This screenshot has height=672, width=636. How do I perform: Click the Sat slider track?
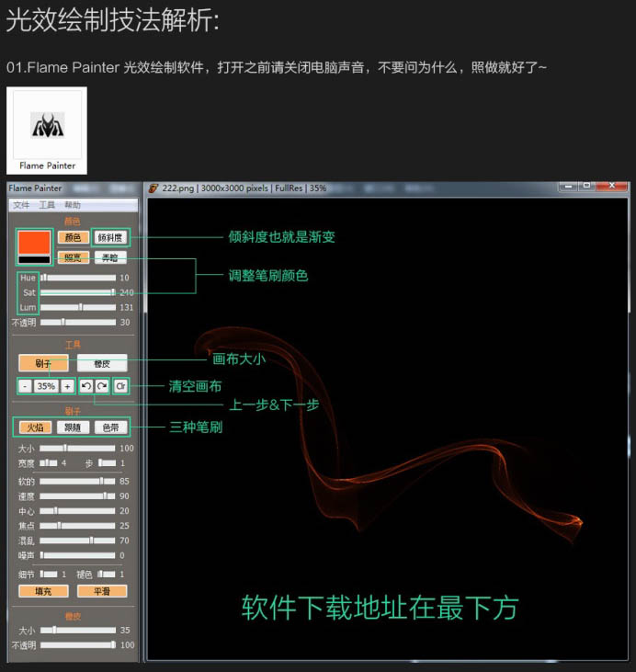(x=78, y=292)
